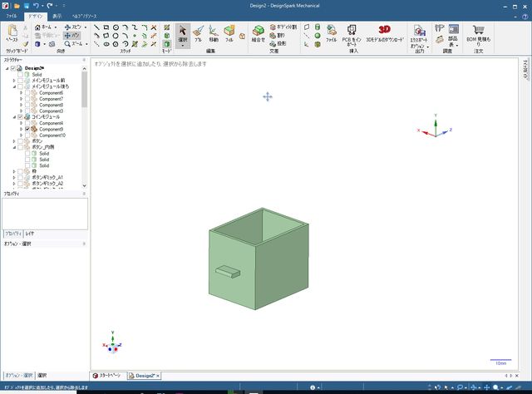Toggle checkbox for メインモジュール前
Screen dimensions: 532x394
pyautogui.click(x=20, y=81)
